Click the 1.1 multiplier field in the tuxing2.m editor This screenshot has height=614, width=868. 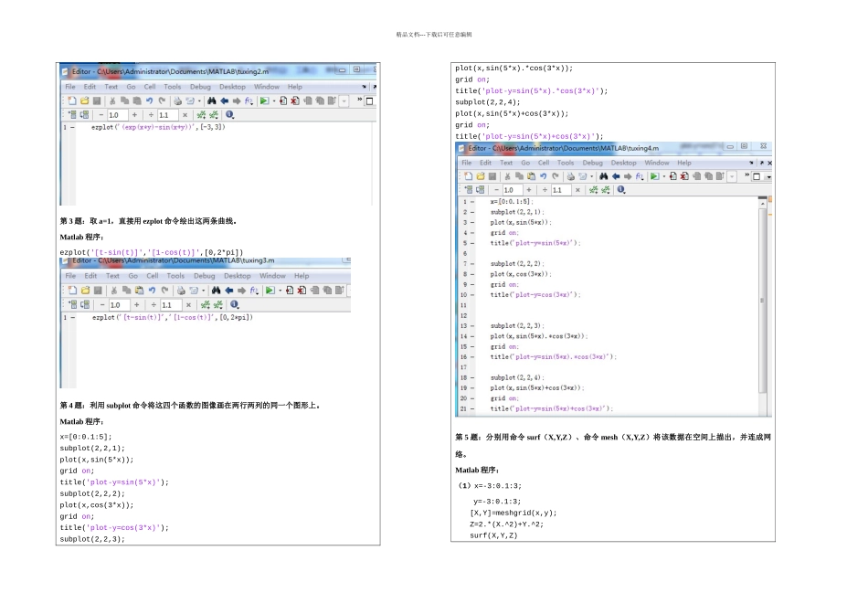(167, 115)
